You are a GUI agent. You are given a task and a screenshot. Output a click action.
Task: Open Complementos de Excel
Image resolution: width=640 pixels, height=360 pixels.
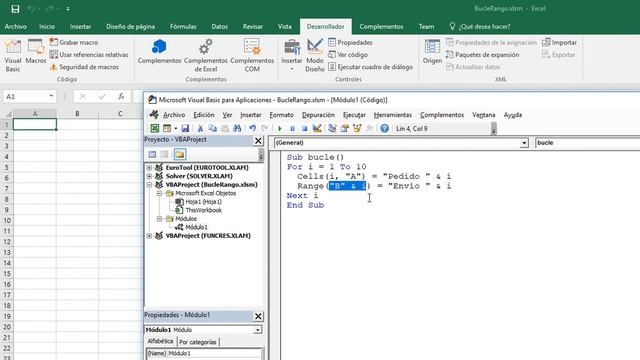pos(206,56)
